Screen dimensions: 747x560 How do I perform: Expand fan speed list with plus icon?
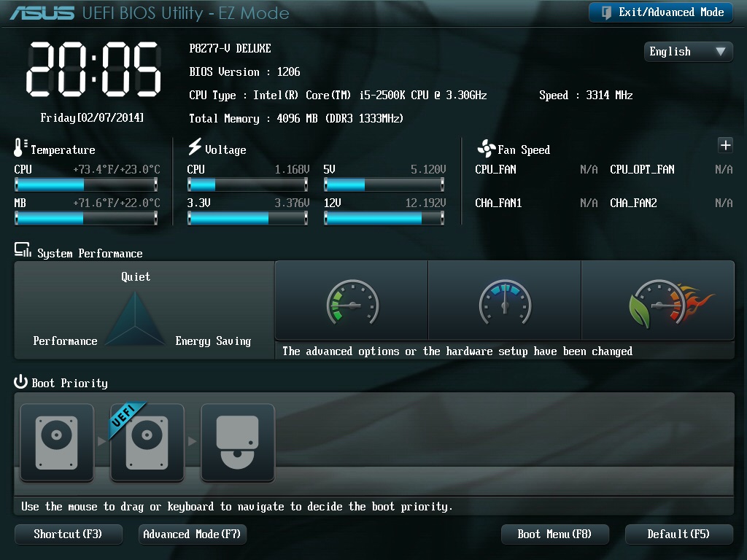pos(725,145)
